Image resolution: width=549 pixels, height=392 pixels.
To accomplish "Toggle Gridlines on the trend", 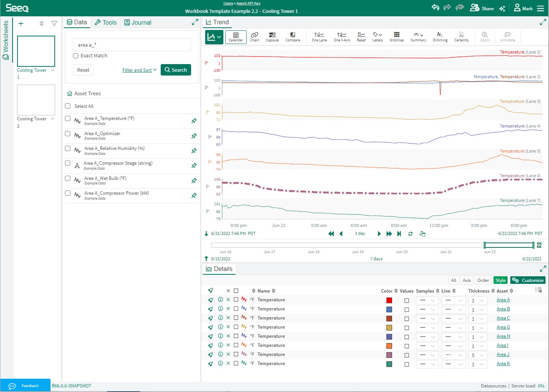I will pyautogui.click(x=396, y=37).
